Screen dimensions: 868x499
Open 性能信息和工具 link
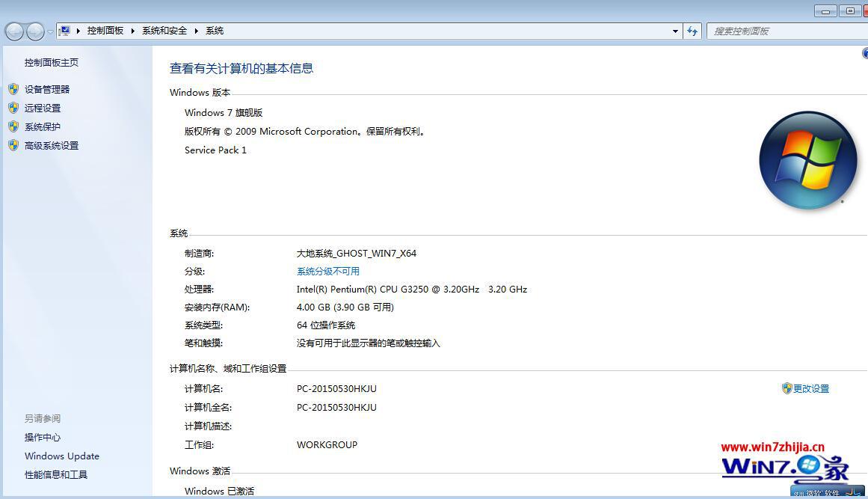(56, 474)
